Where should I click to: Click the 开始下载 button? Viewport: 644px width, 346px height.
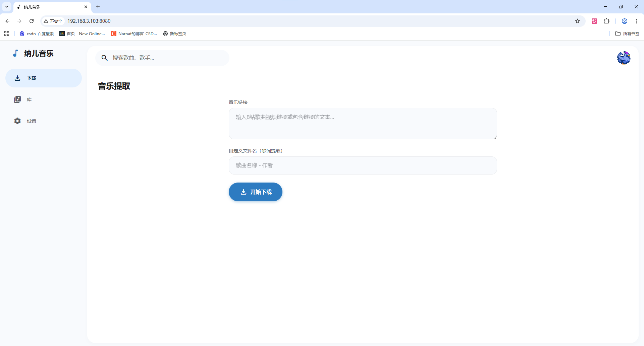(x=256, y=192)
